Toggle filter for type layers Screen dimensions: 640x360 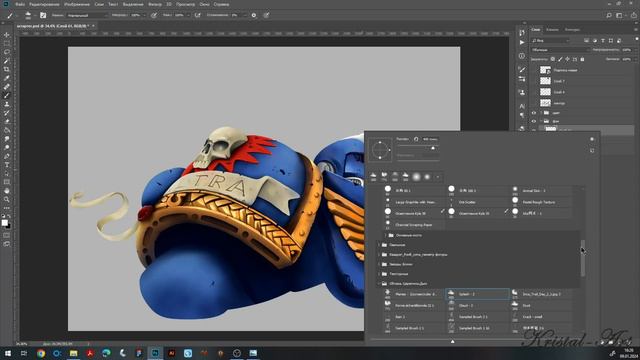point(603,40)
